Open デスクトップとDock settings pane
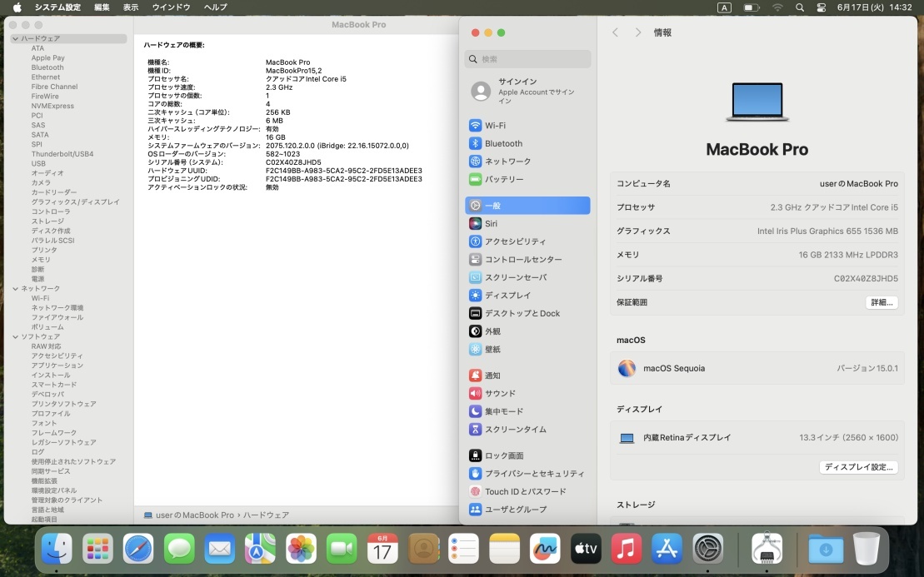This screenshot has width=924, height=577. (x=527, y=313)
